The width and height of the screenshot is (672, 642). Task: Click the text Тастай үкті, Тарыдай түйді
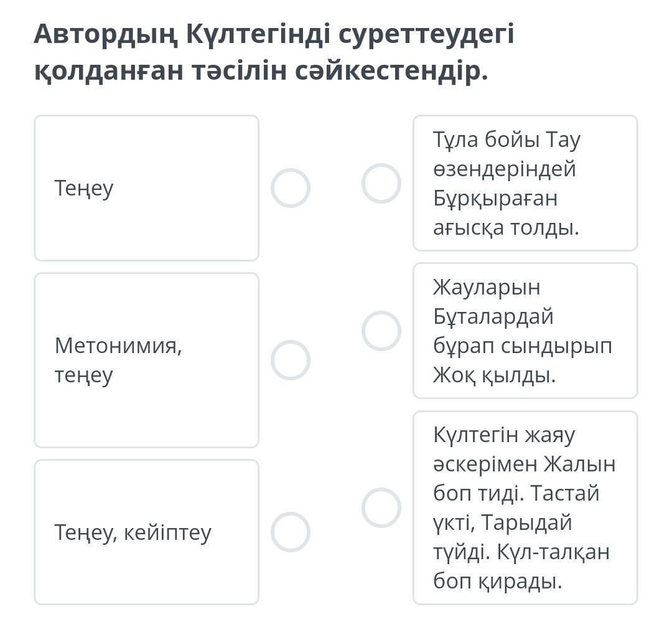coord(516,507)
